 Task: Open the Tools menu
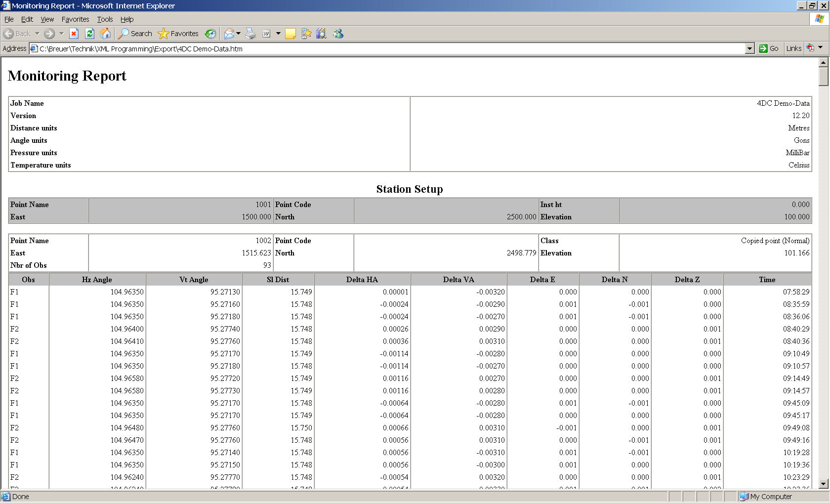point(105,19)
